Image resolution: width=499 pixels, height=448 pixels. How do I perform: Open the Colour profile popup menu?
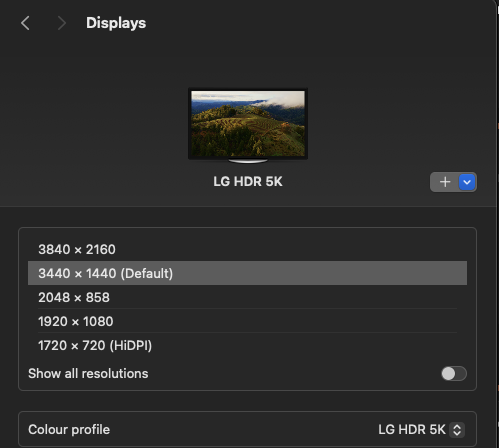tap(421, 430)
